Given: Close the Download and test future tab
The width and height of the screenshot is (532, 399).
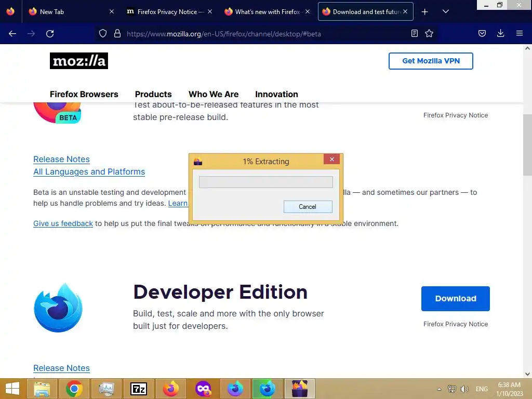Looking at the screenshot, I should [405, 11].
